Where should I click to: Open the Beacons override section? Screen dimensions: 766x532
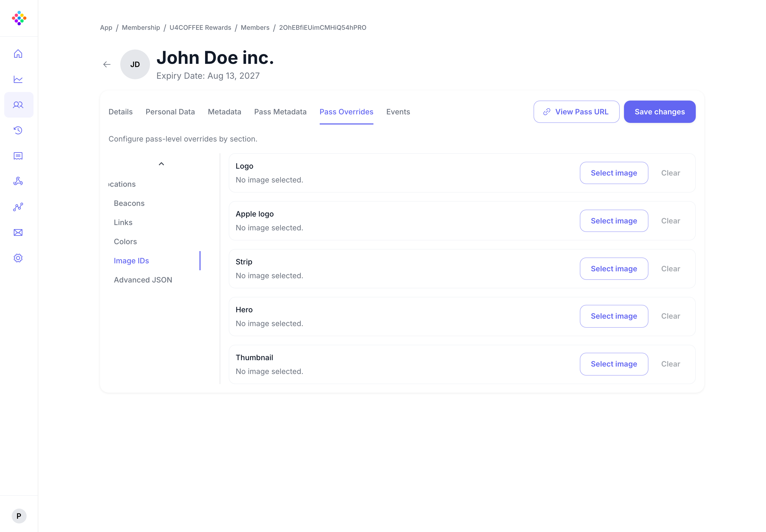click(129, 203)
